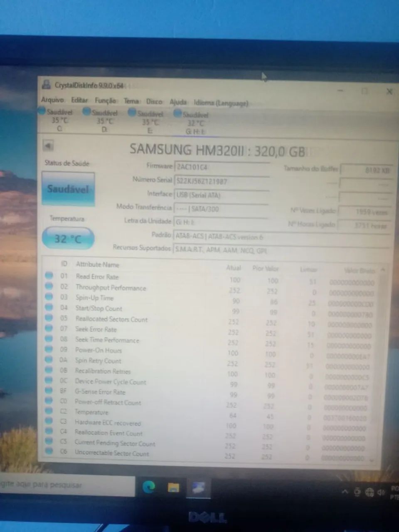399x532 pixels.
Task: Click the Nº Vezes Ligado value
Action: [365, 212]
